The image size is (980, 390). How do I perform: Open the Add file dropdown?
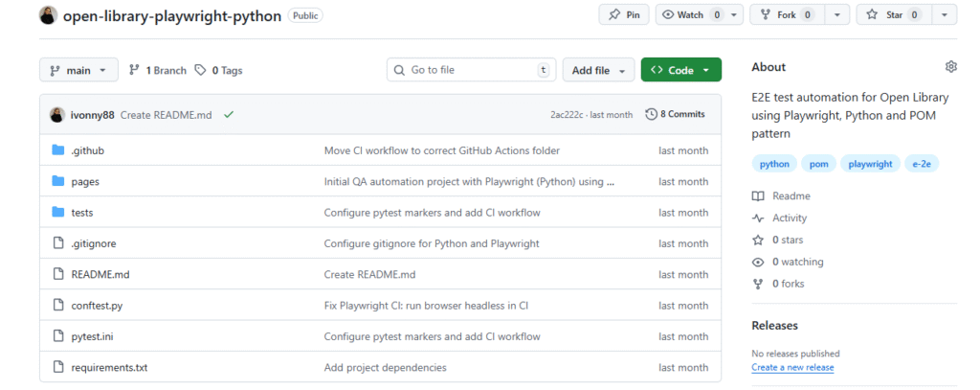pyautogui.click(x=598, y=70)
